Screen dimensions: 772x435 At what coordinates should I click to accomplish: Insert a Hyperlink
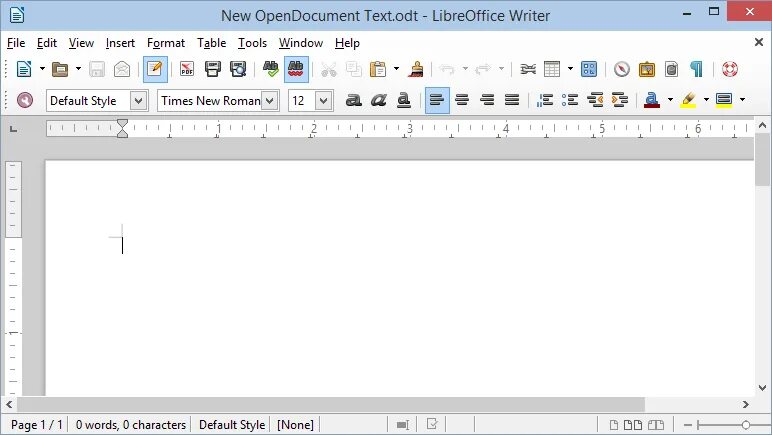tap(528, 69)
